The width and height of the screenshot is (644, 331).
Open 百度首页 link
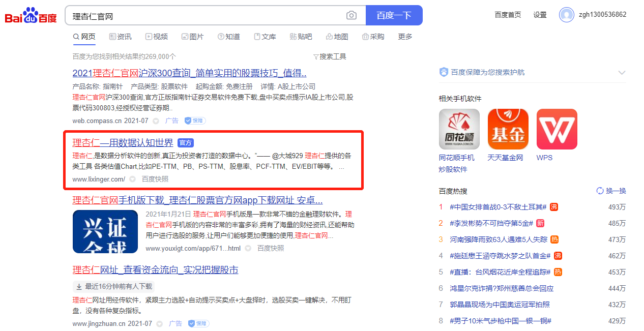click(x=508, y=15)
